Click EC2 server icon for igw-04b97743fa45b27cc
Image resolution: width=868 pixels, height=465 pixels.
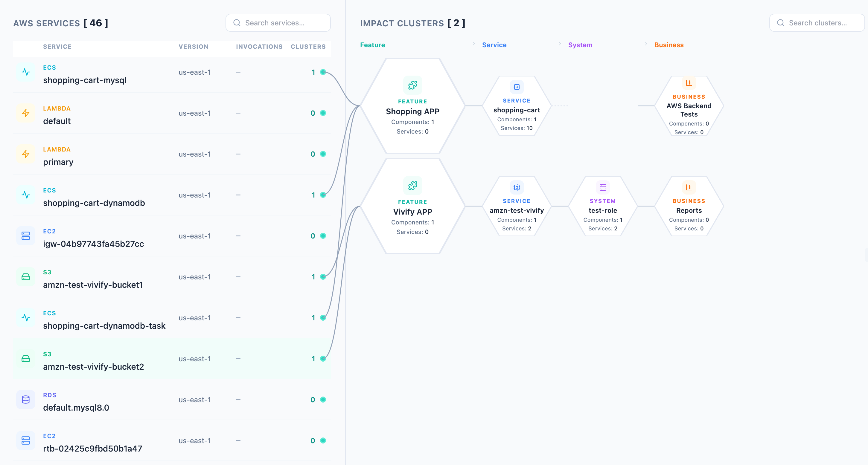click(26, 236)
